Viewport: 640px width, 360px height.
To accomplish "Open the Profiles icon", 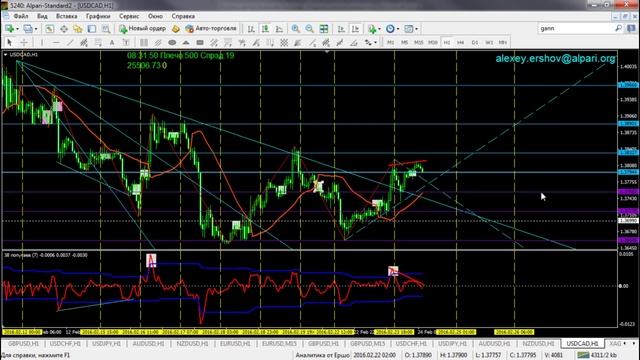I will click(28, 29).
